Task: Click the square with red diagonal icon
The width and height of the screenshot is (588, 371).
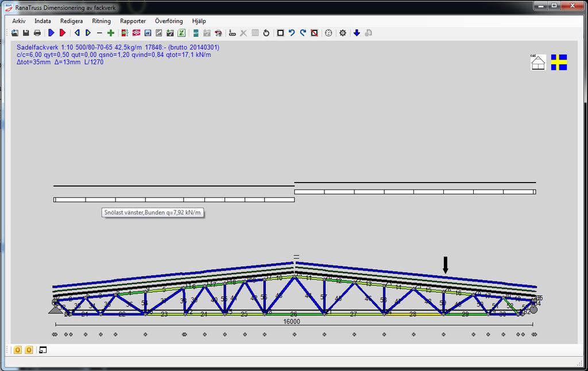Action: (314, 33)
